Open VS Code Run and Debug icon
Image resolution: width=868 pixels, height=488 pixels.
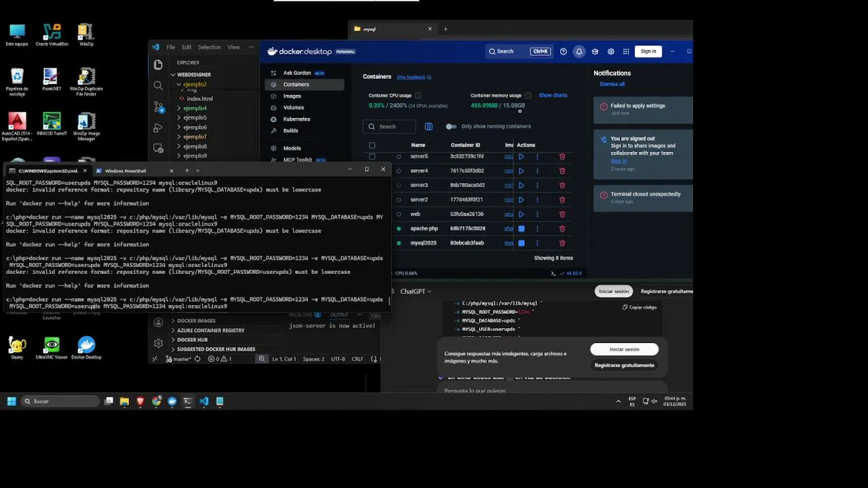point(158,127)
